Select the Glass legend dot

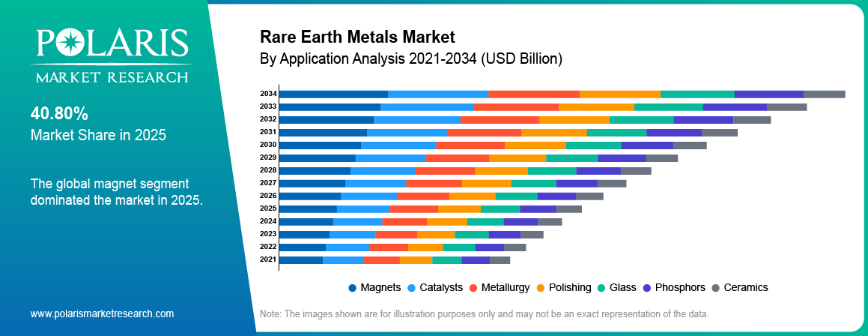(x=601, y=288)
